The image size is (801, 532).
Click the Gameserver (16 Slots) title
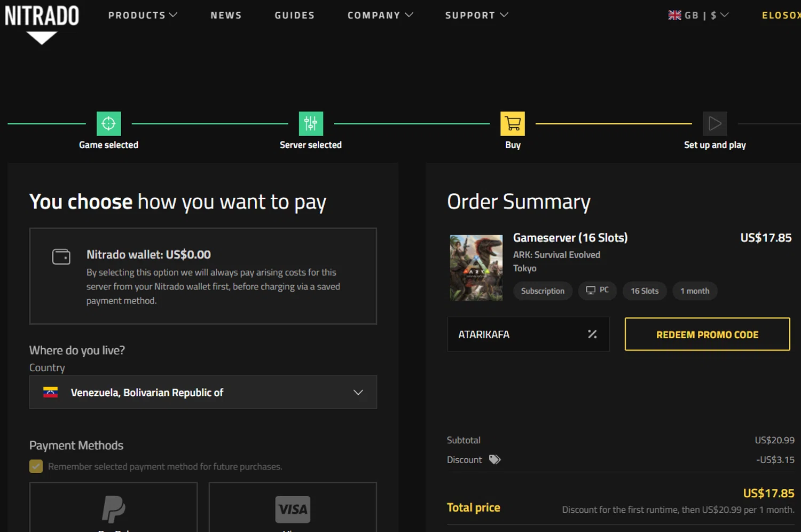pos(570,238)
